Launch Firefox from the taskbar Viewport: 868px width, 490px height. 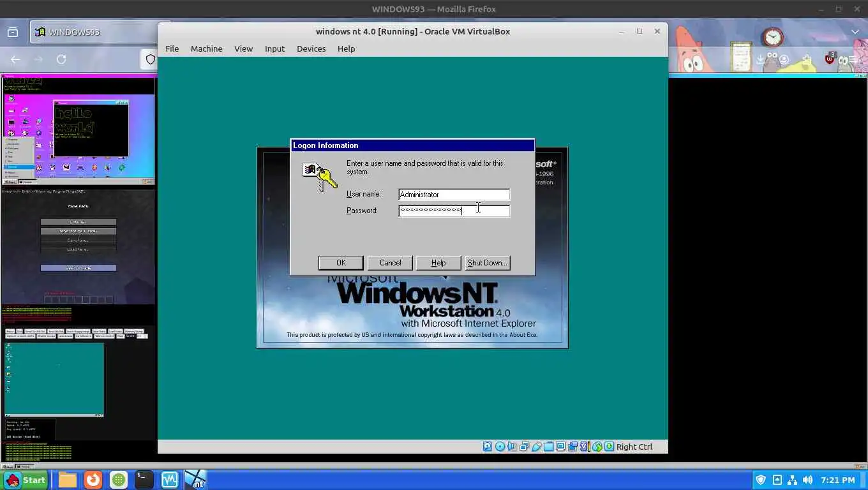tap(93, 479)
